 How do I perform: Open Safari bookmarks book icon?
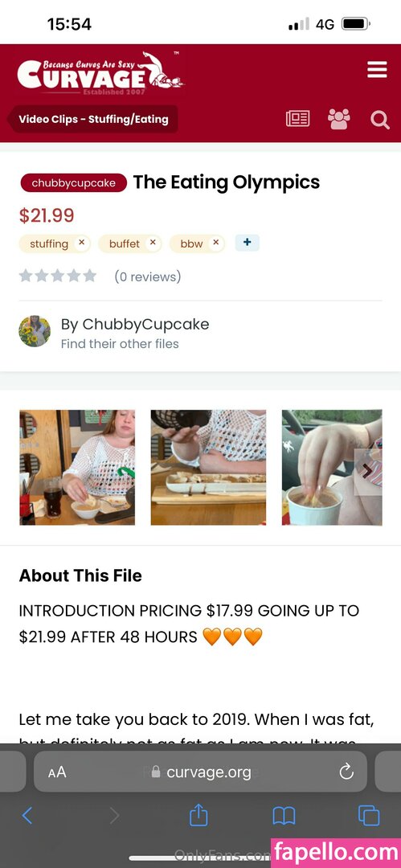(x=284, y=816)
